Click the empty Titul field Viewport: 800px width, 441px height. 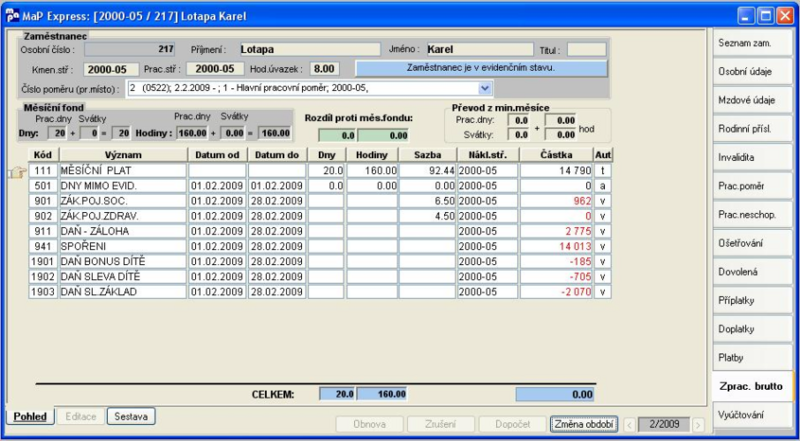point(587,50)
